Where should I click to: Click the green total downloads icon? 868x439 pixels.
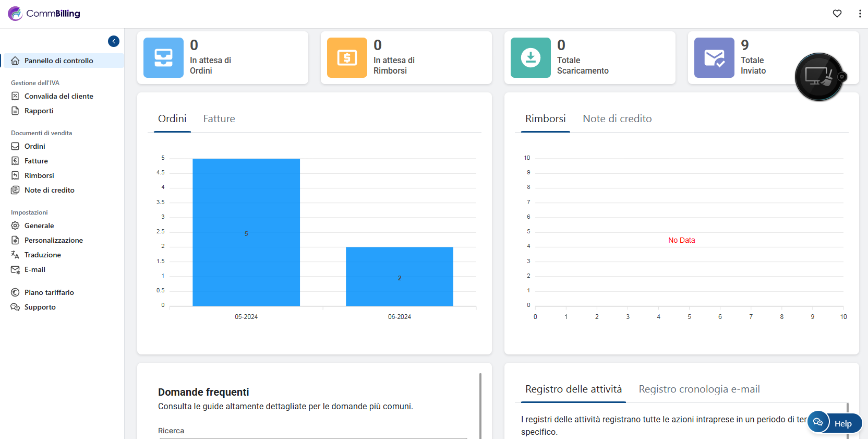(x=531, y=57)
